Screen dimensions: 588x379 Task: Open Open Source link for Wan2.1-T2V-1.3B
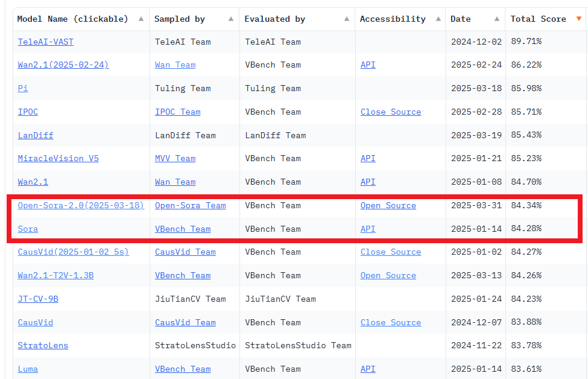[x=388, y=275]
